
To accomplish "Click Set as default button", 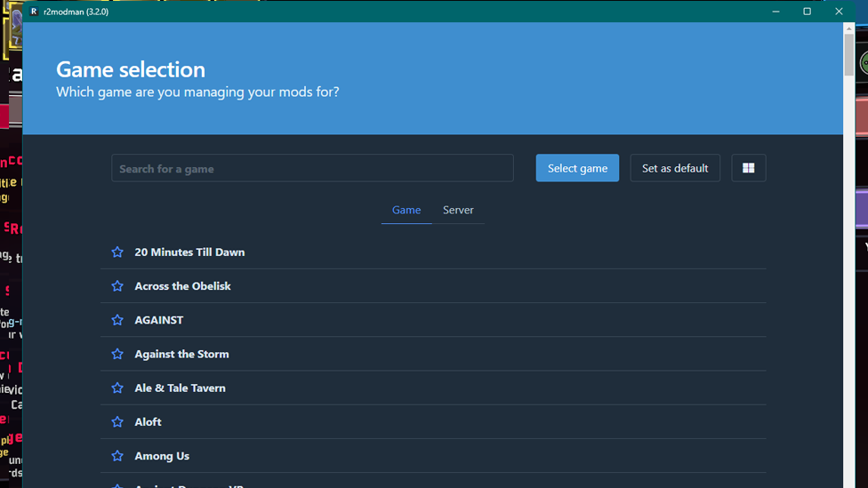I will coord(675,168).
